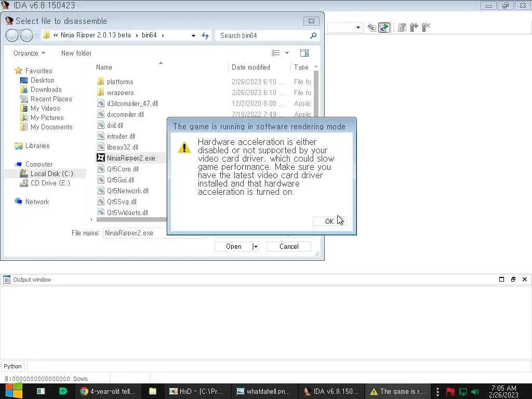
Task: Open the Organize menu
Action: 29,54
